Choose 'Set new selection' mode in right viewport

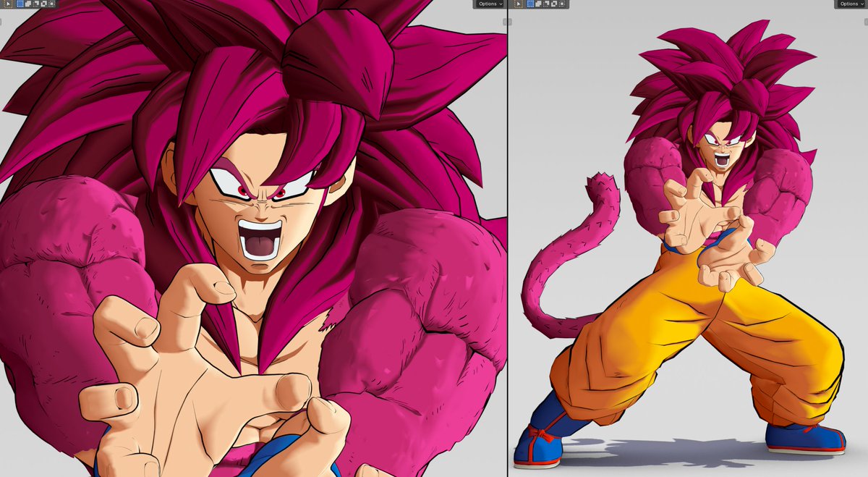531,4
